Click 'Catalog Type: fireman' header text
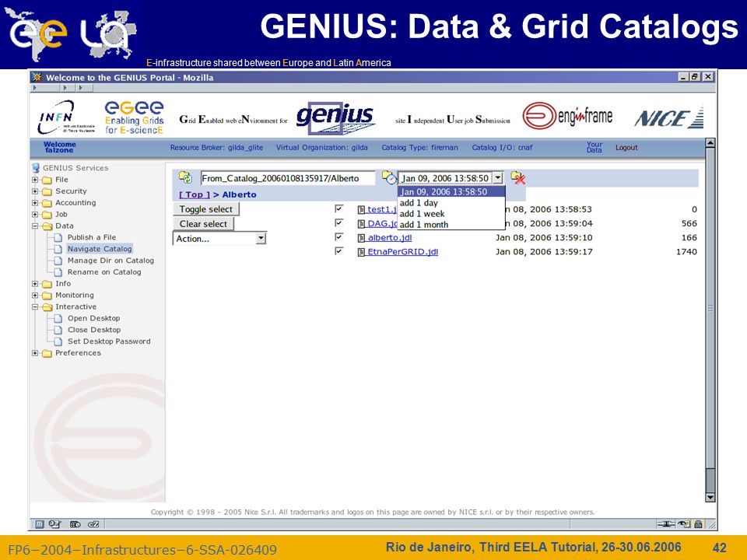This screenshot has height=560, width=747. 419,148
